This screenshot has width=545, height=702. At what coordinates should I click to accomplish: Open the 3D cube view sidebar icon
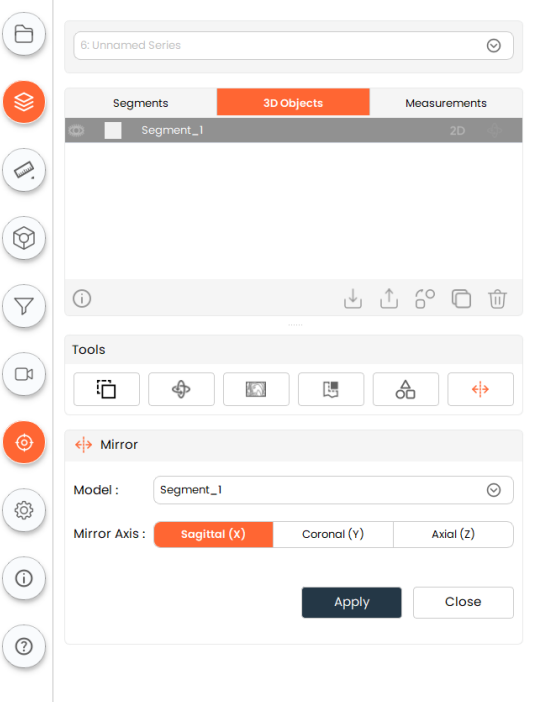[x=24, y=238]
